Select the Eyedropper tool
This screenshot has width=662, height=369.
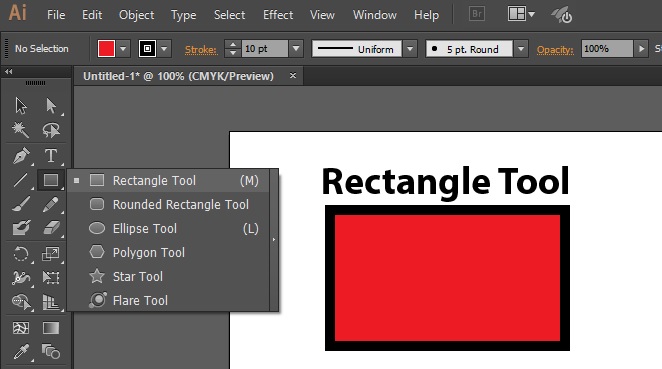[21, 351]
